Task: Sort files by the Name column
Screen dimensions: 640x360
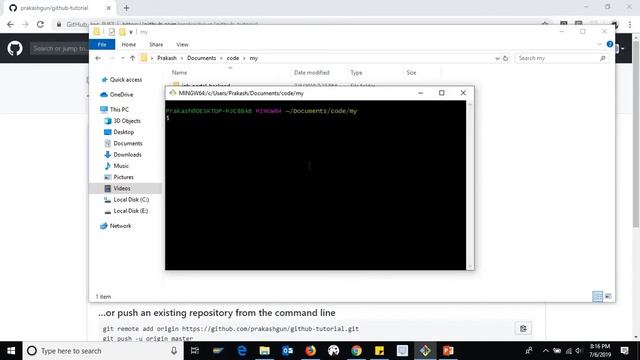Action: (180, 73)
